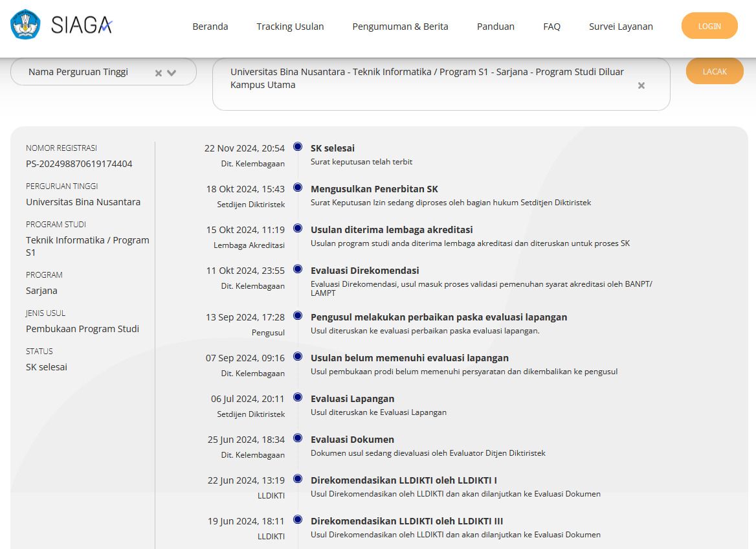Click 'Direkomendasikan LLDIKTI oleh LLDIKTI III' heading
This screenshot has height=549, width=756.
[407, 521]
